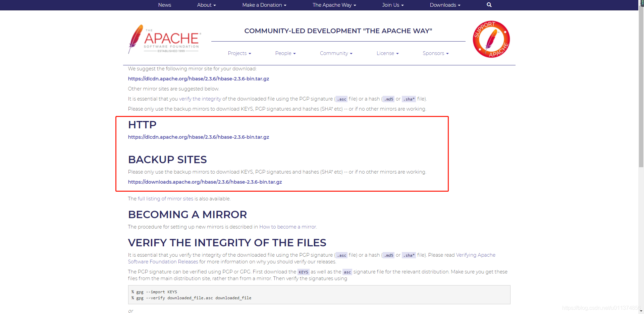Screen dimensions: 644x314
Task: Expand Make a Donation dropdown
Action: click(264, 5)
